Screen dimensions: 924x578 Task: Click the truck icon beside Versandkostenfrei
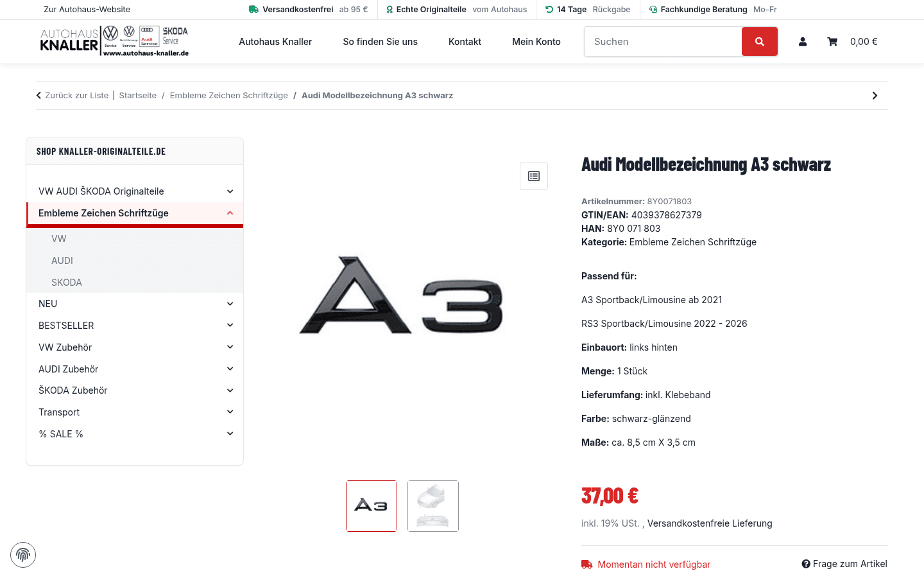tap(253, 10)
